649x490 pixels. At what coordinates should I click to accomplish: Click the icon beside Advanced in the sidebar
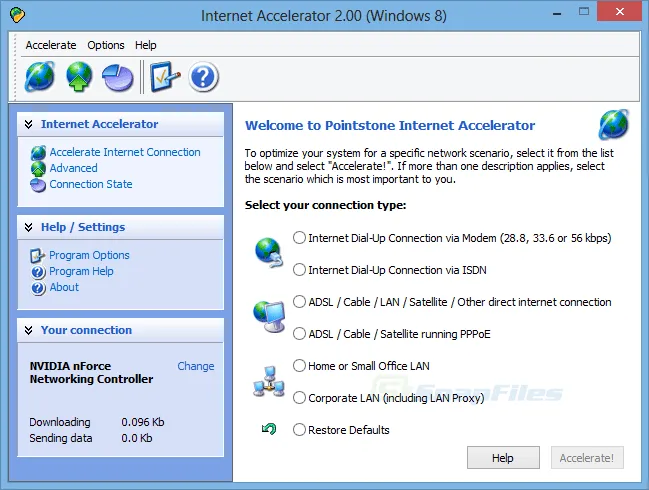pyautogui.click(x=38, y=168)
